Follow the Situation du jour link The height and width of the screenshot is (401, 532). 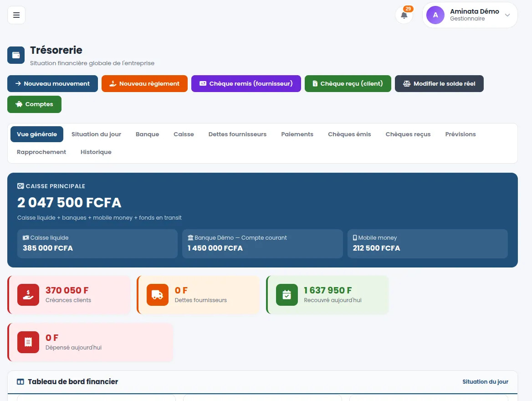point(485,382)
